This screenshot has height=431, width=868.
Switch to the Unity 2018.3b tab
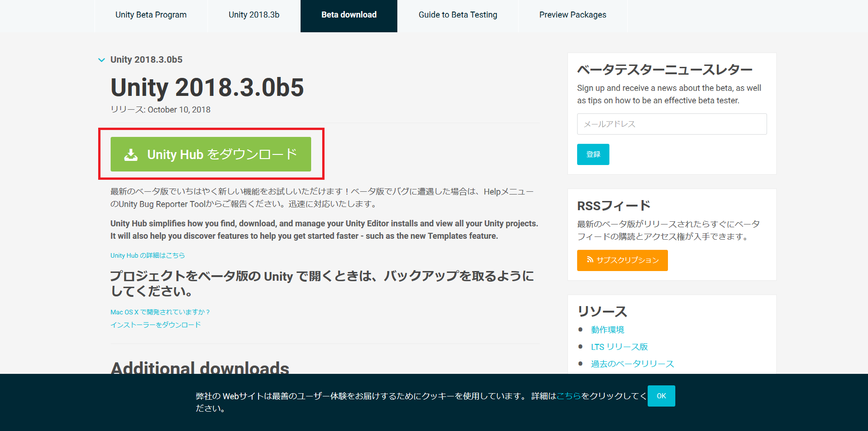pos(254,15)
